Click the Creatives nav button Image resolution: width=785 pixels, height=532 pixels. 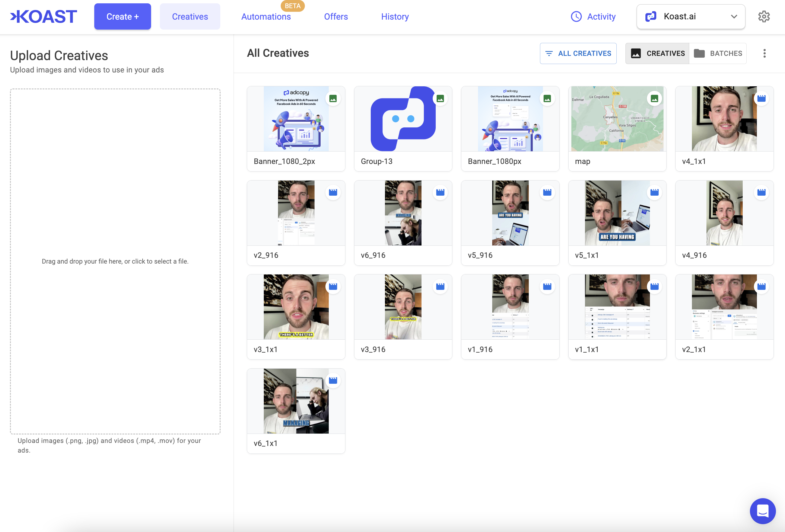[190, 17]
